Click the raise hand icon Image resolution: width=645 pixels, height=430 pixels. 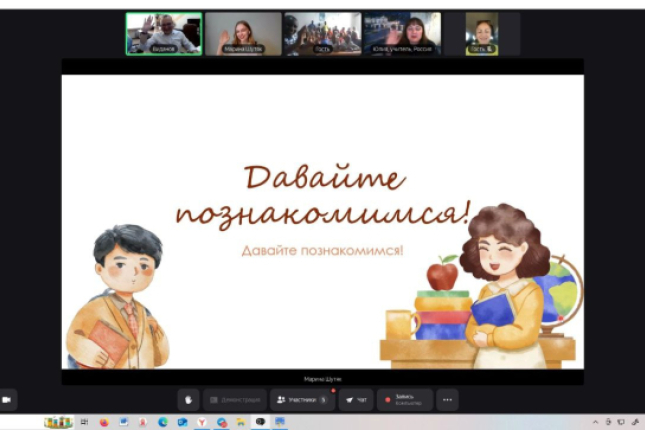(188, 400)
